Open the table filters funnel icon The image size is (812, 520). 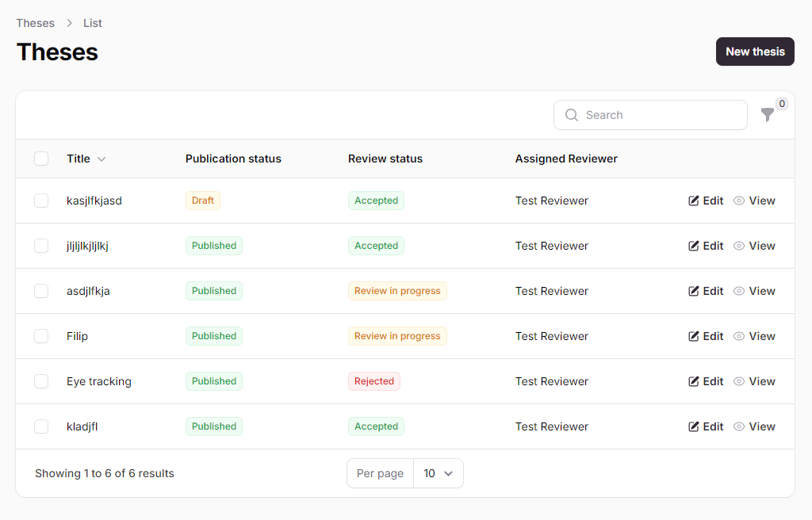pyautogui.click(x=767, y=115)
